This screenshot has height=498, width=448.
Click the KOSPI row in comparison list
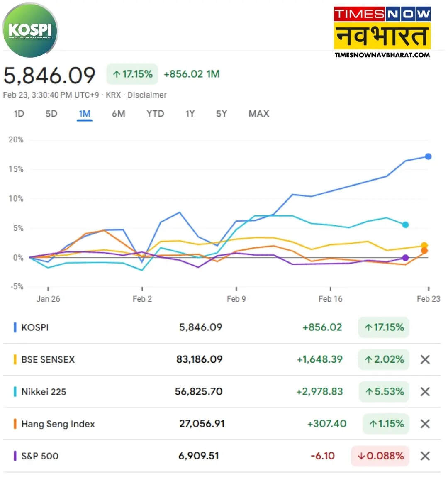click(35, 327)
